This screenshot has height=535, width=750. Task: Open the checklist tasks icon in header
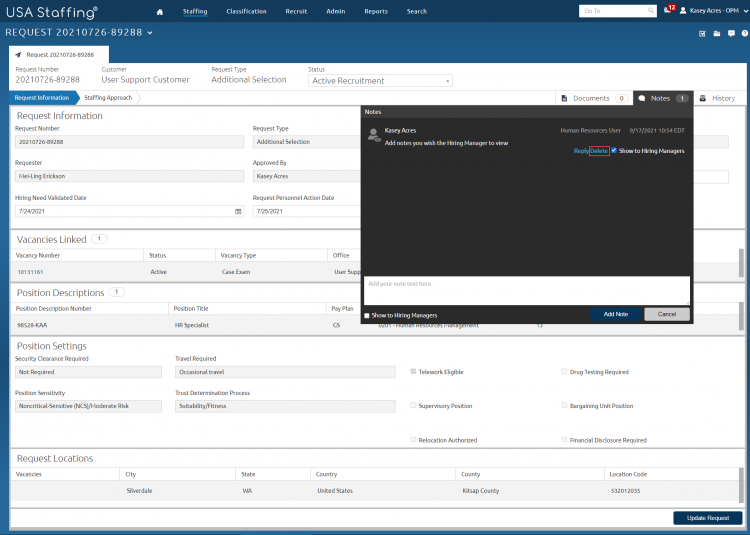click(702, 33)
